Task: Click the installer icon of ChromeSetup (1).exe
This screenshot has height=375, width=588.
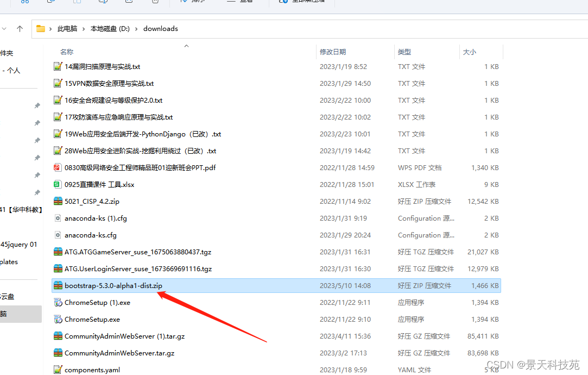Action: coord(58,303)
